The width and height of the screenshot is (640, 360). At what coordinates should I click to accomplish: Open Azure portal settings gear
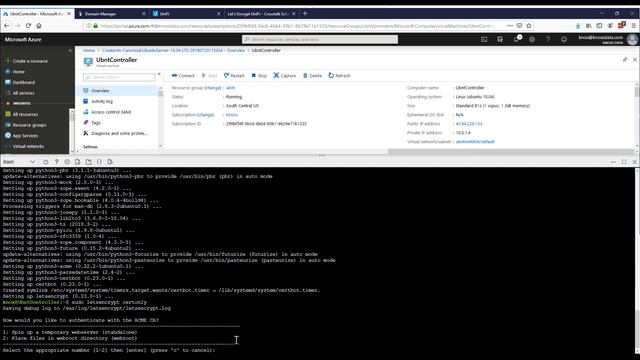532,39
